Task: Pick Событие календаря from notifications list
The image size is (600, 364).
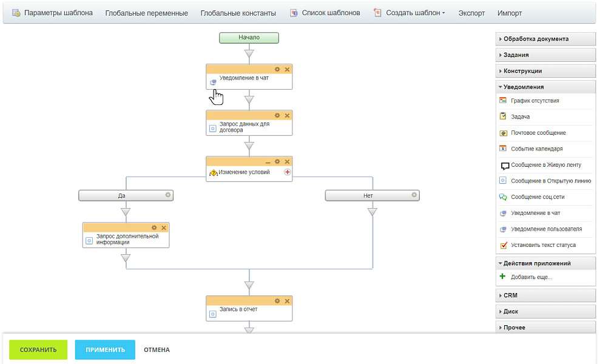Action: [536, 149]
